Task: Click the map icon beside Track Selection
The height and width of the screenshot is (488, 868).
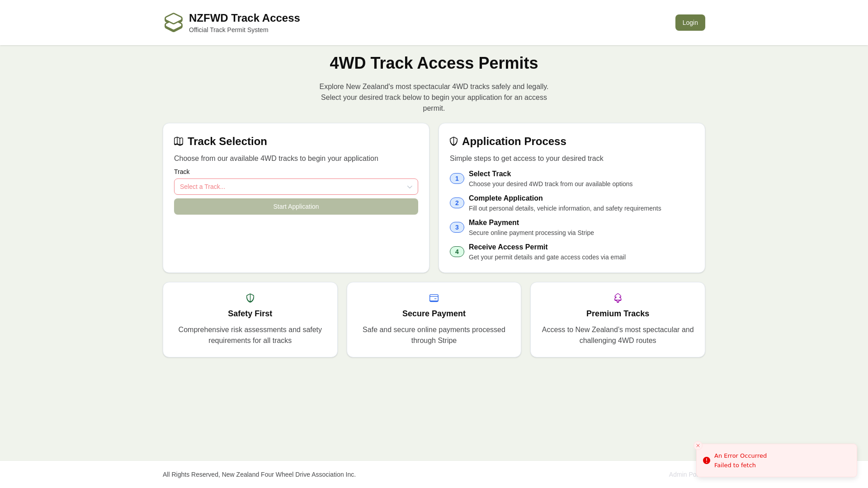Action: 179,141
